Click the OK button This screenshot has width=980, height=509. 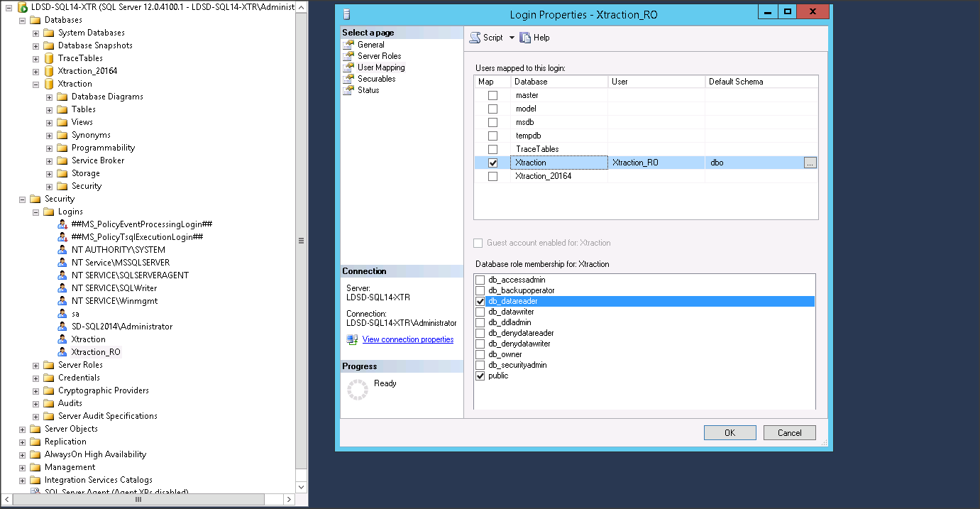(730, 432)
